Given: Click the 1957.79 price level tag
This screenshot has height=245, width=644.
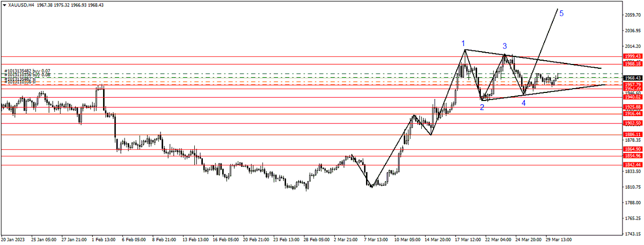Looking at the screenshot, I should click(x=633, y=84).
